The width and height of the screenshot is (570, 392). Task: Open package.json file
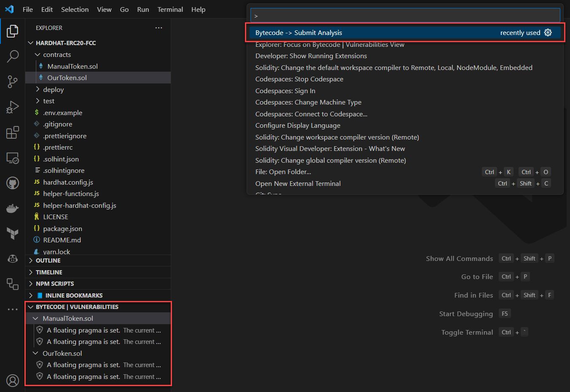point(98,228)
